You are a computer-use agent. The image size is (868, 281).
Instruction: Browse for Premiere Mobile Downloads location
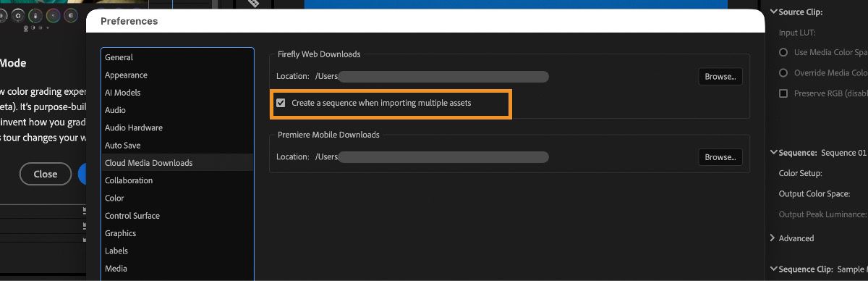tap(720, 157)
